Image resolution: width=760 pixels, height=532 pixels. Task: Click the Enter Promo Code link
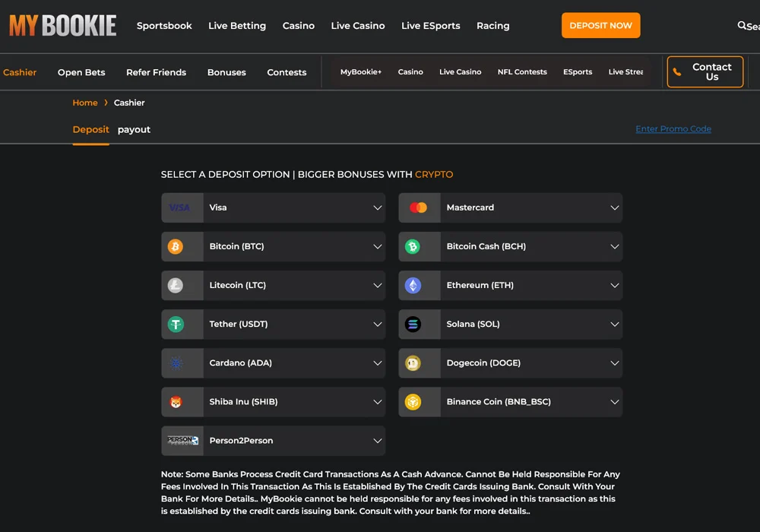coord(673,129)
